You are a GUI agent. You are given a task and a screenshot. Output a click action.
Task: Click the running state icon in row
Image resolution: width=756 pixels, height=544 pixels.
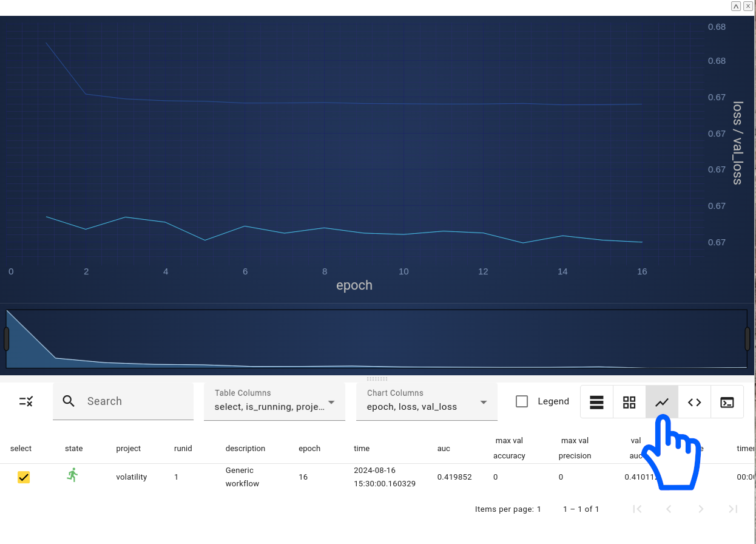[x=73, y=475]
